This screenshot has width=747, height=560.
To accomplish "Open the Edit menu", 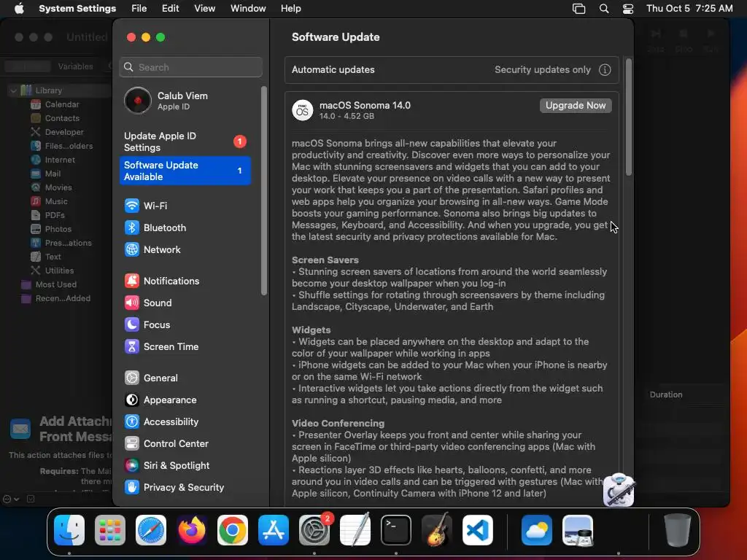I will click(x=170, y=9).
